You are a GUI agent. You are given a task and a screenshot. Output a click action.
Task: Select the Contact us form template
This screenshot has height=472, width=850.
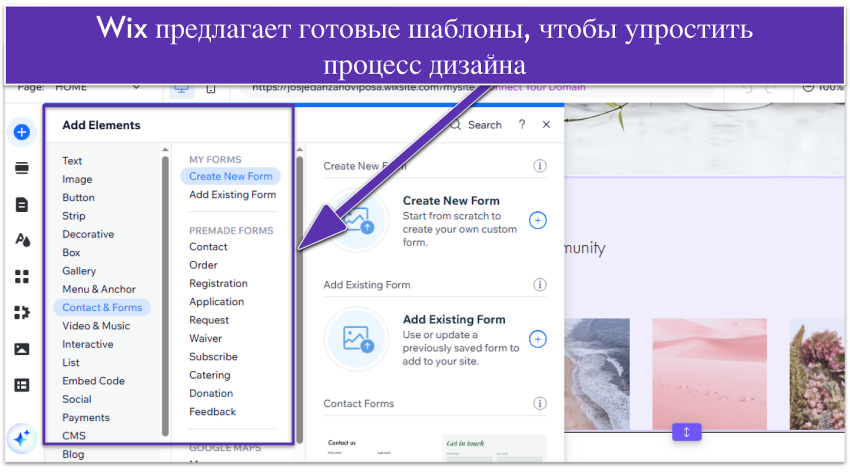[x=378, y=448]
